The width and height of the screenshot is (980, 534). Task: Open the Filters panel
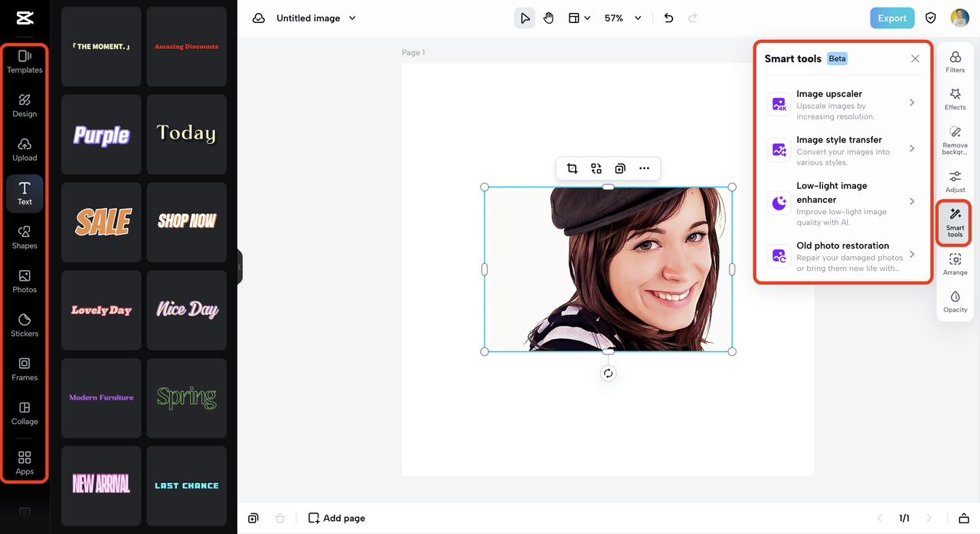(955, 62)
